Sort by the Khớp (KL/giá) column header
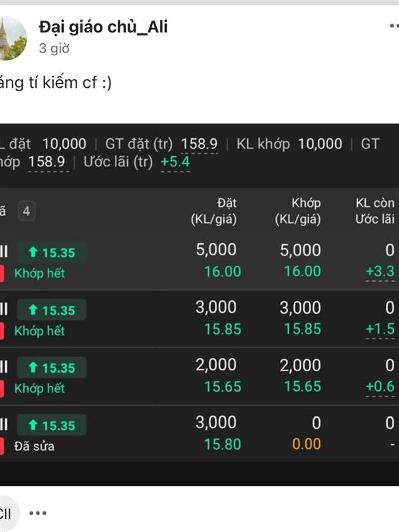The width and height of the screenshot is (399, 532). [x=298, y=211]
